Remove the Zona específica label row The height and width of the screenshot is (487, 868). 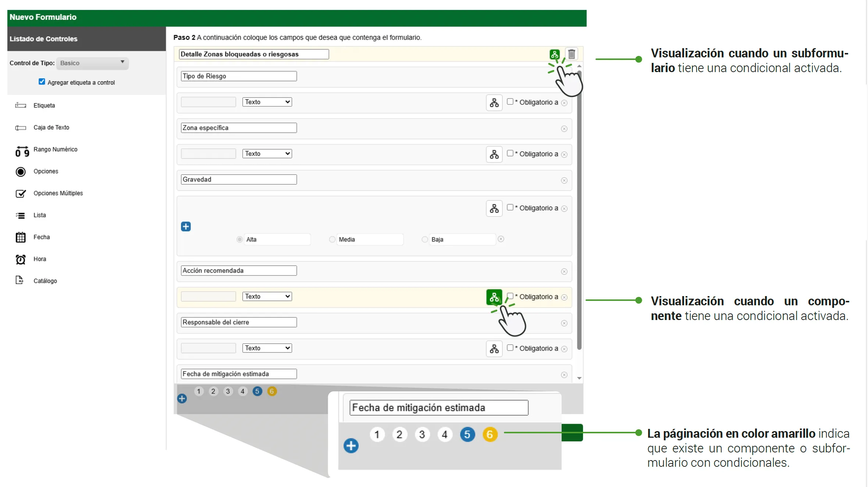click(x=564, y=129)
